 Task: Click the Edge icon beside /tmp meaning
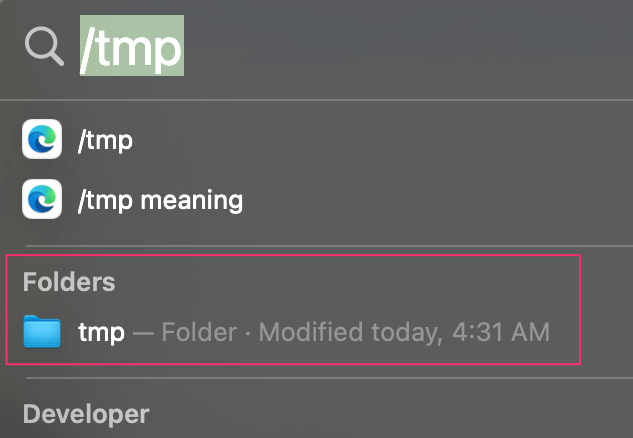coord(42,199)
